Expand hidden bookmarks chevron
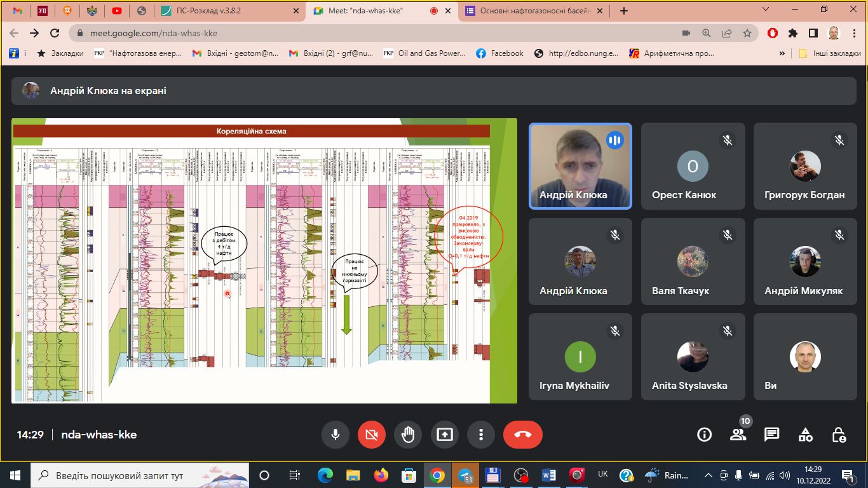The height and width of the screenshot is (488, 868). 782,53
